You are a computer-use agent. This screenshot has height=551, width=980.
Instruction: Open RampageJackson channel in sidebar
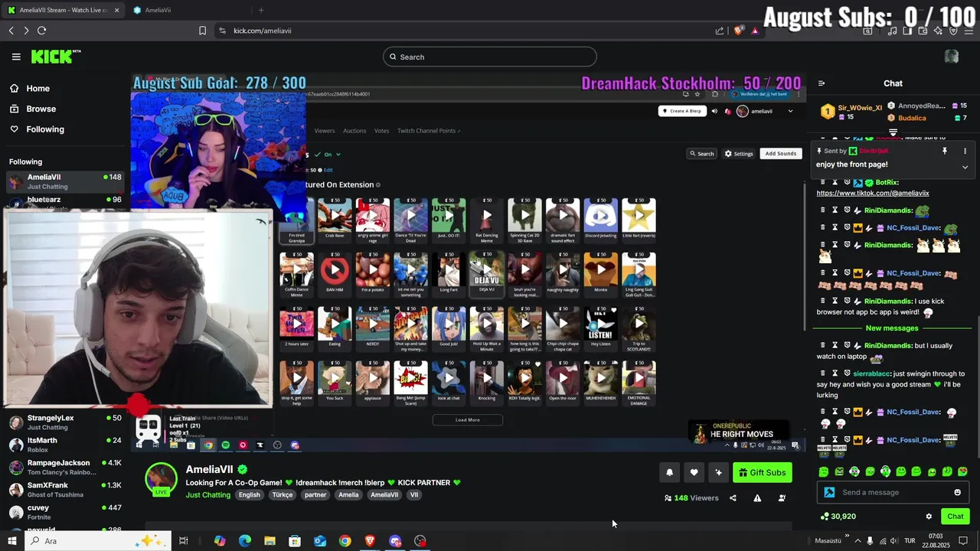tap(64, 467)
